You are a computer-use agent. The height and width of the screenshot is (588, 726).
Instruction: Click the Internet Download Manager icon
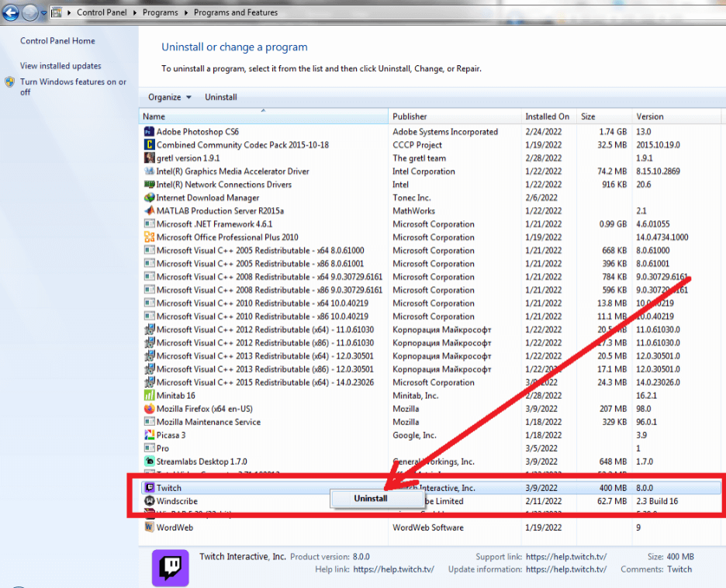pyautogui.click(x=149, y=198)
